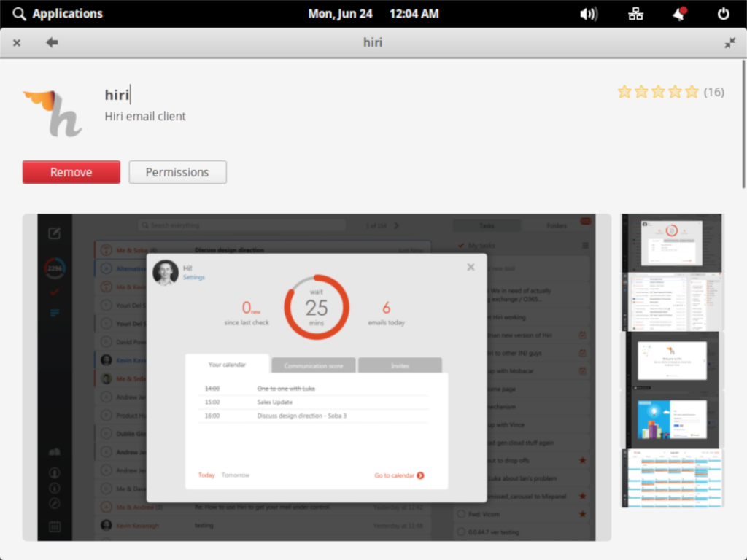The image size is (747, 560).
Task: Select the compass icon in the sidebar
Action: click(x=55, y=503)
